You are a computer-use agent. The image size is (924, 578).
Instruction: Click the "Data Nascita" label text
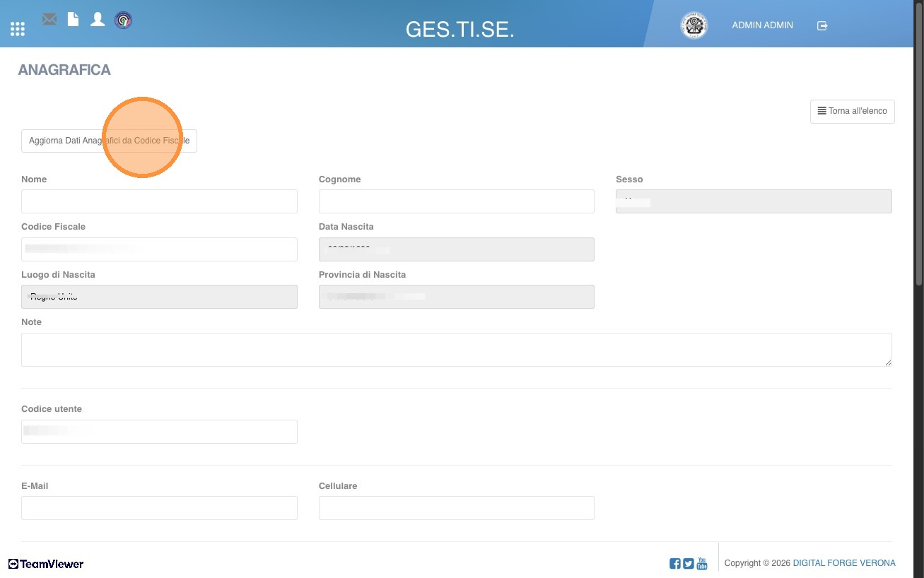346,227
